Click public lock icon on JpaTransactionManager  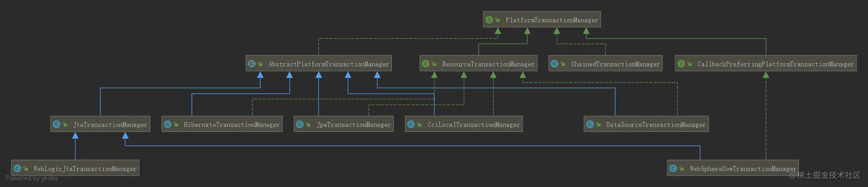(308, 125)
